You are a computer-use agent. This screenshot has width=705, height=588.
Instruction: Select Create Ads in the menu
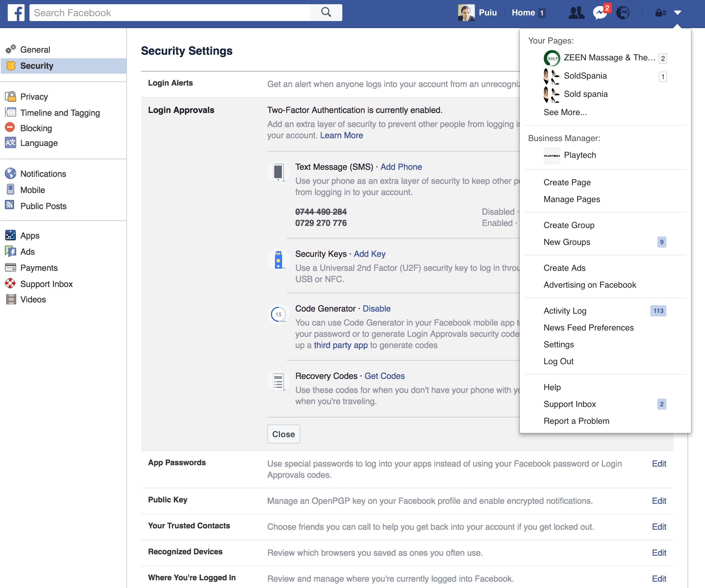pos(565,268)
